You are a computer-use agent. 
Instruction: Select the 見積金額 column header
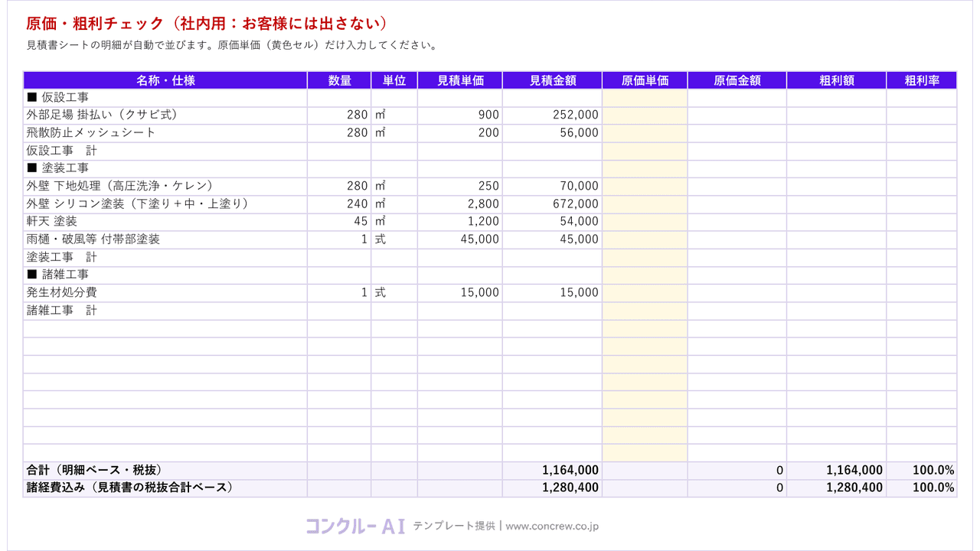(552, 80)
